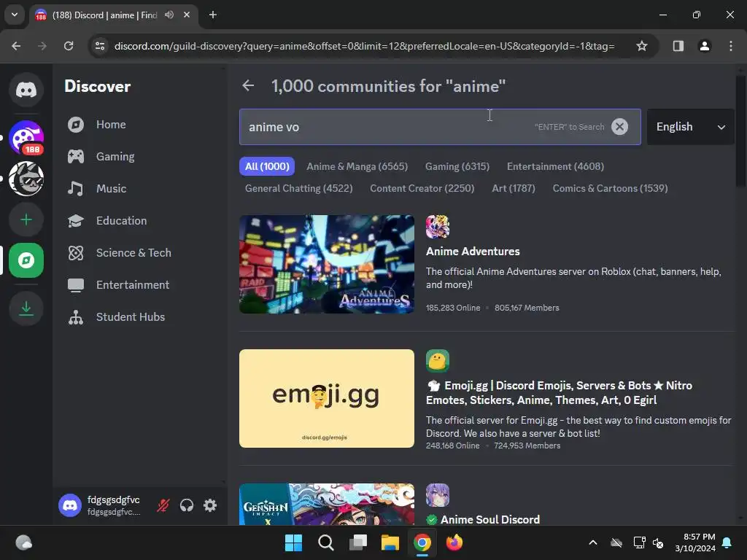
Task: Go to Gaming category label
Action: click(x=115, y=157)
